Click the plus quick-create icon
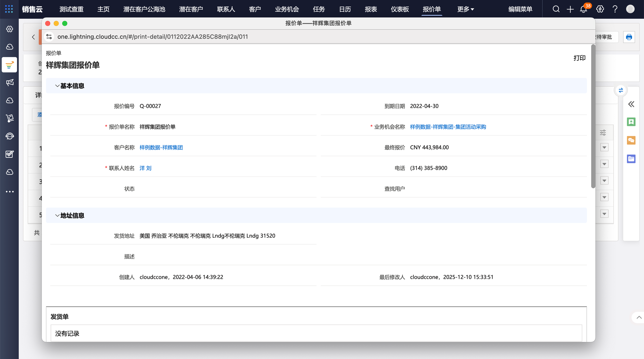The width and height of the screenshot is (644, 359). tap(570, 9)
